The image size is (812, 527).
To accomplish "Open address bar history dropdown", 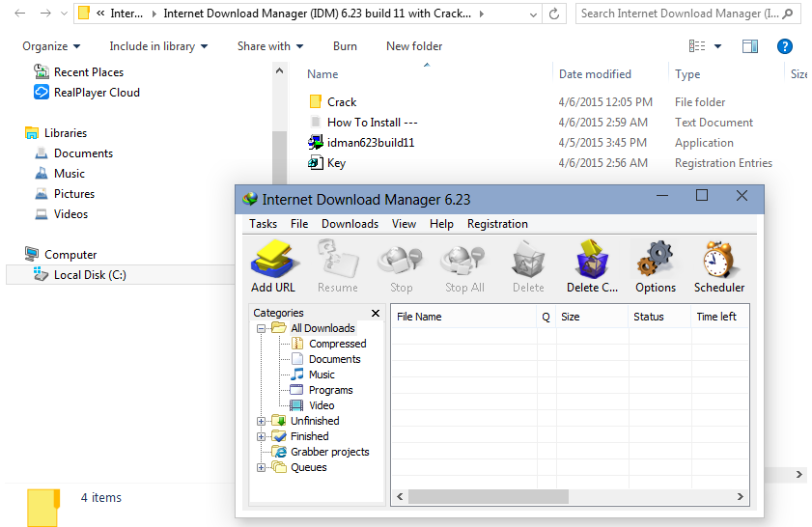I will click(533, 14).
